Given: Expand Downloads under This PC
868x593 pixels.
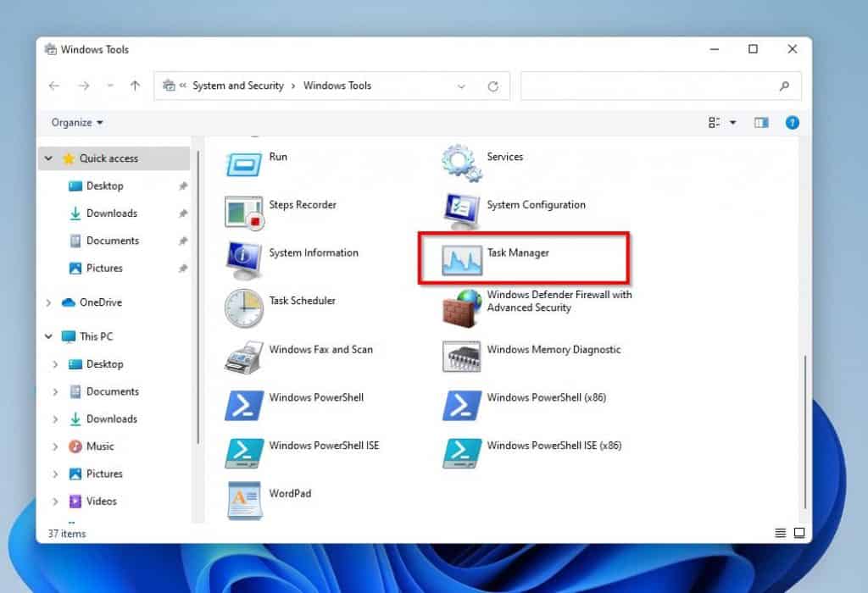Looking at the screenshot, I should [55, 419].
